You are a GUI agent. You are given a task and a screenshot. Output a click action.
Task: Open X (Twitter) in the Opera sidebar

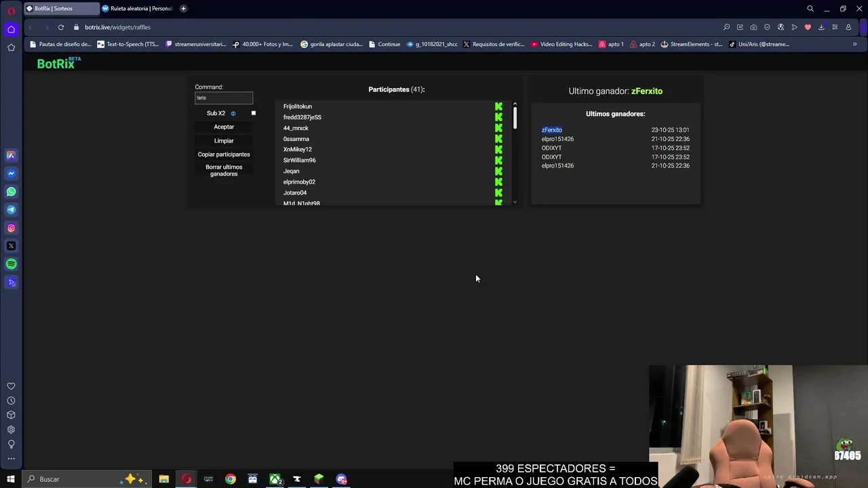coord(11,246)
